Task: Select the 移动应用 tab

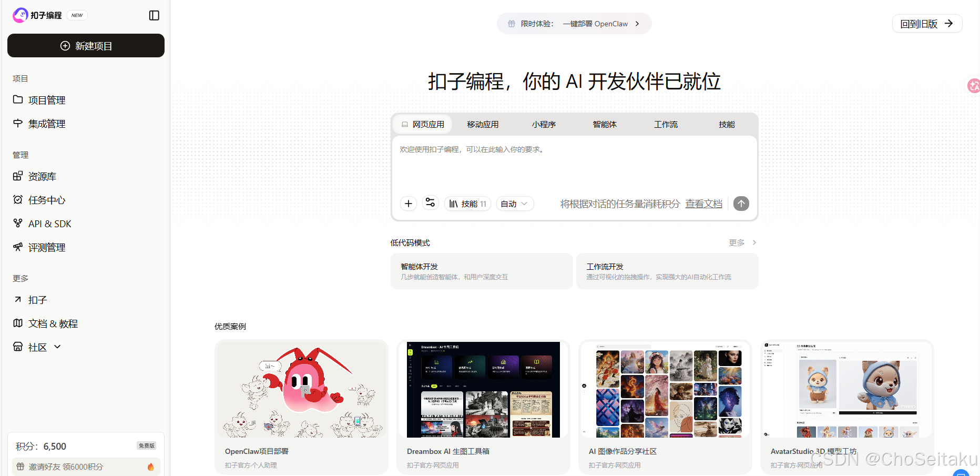Action: [x=483, y=125]
